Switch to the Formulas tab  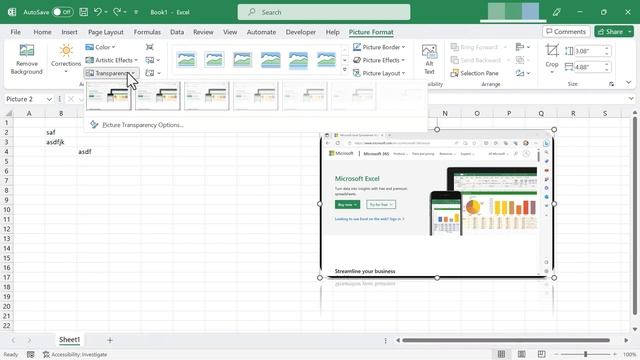(147, 32)
